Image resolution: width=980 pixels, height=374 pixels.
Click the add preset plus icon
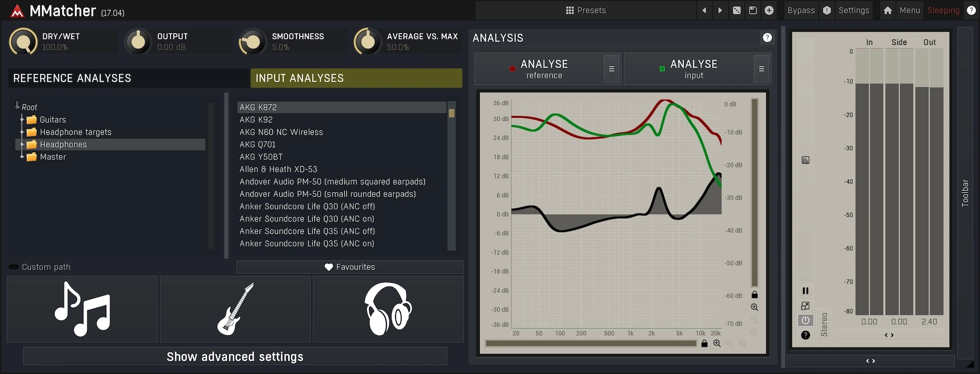[769, 10]
